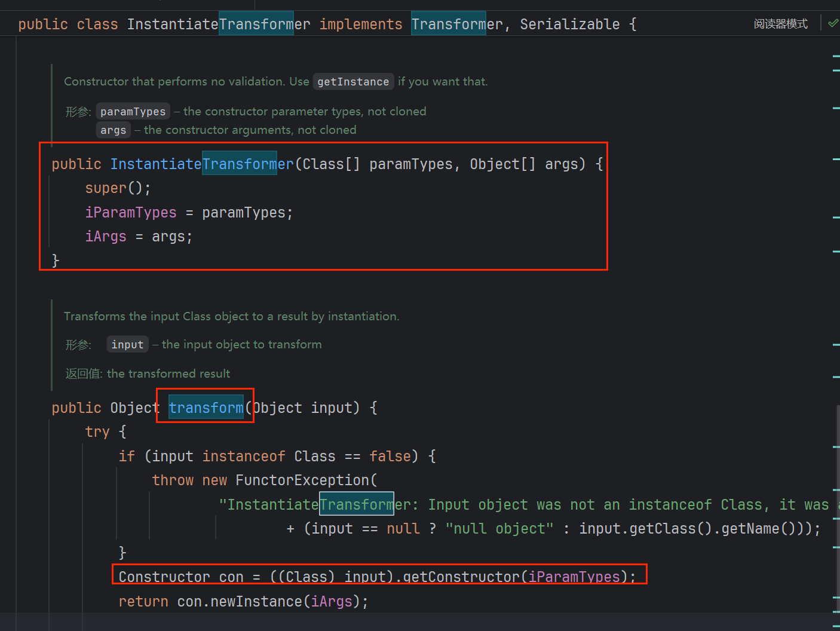The image size is (840, 631).
Task: Click the topmost marker in the error stripe
Action: 836,56
